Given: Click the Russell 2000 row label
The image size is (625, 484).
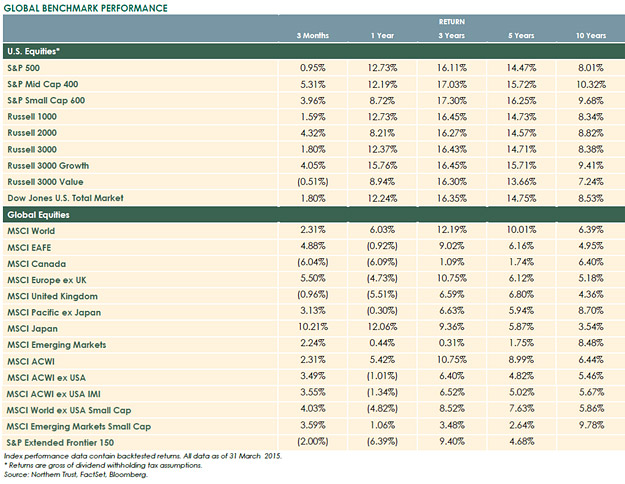Looking at the screenshot, I should [x=32, y=133].
